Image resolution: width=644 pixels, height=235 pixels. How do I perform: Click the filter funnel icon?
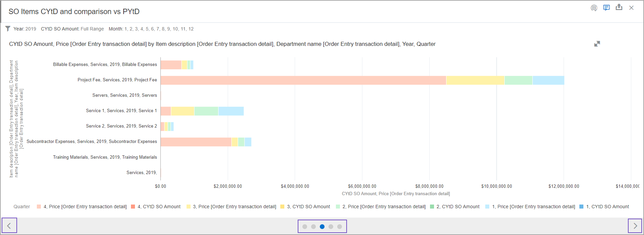click(x=8, y=29)
